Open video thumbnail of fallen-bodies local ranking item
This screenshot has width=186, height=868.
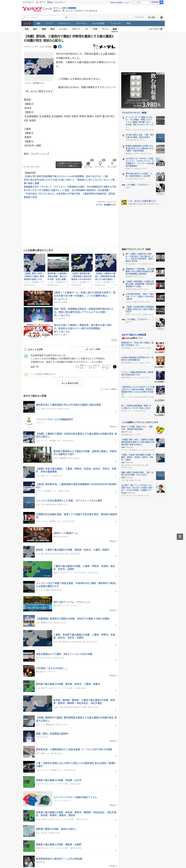[x=160, y=257]
